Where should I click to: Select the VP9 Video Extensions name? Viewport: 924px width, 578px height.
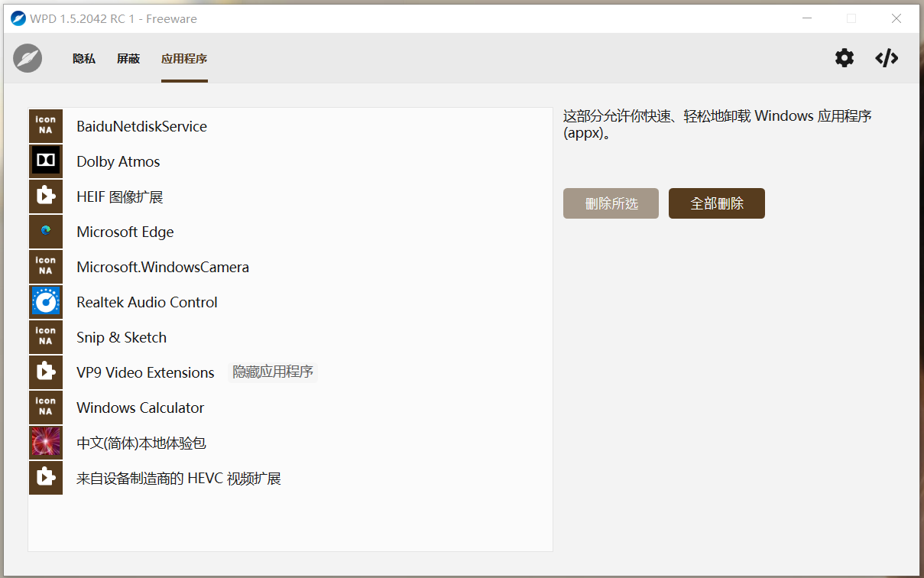[x=146, y=373]
